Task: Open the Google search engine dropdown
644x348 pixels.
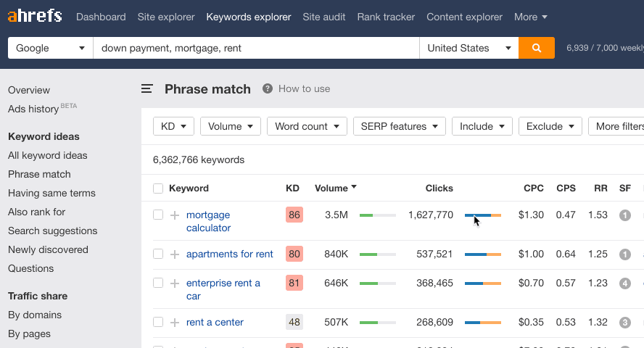Action: coord(51,48)
